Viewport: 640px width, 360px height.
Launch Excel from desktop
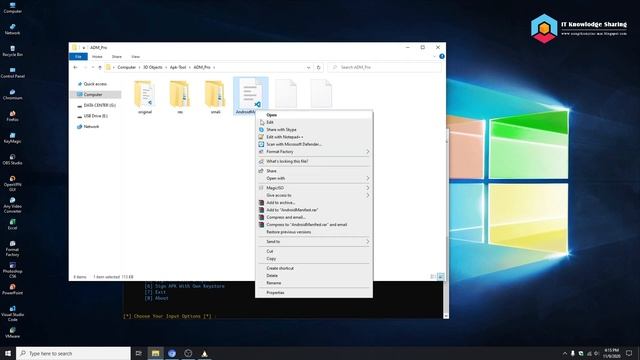click(x=13, y=224)
